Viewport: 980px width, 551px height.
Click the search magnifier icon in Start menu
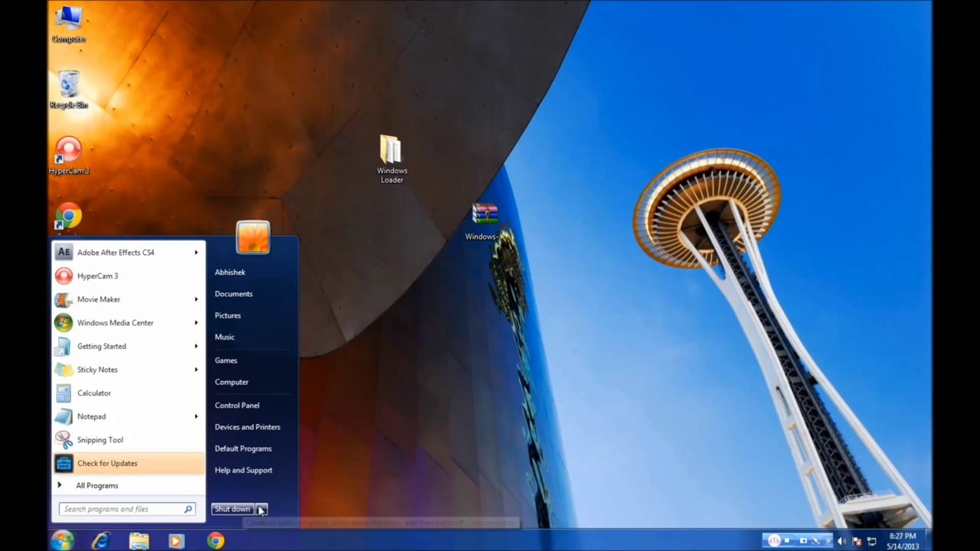[x=188, y=509]
